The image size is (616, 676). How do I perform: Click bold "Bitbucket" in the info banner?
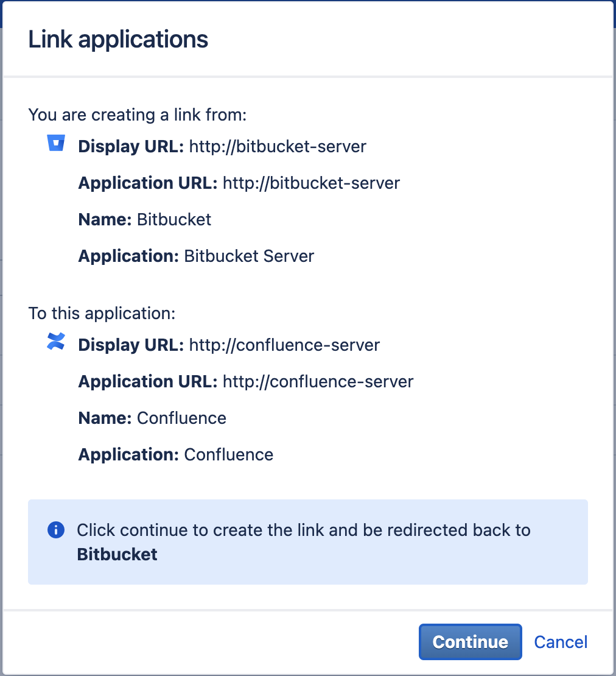117,554
